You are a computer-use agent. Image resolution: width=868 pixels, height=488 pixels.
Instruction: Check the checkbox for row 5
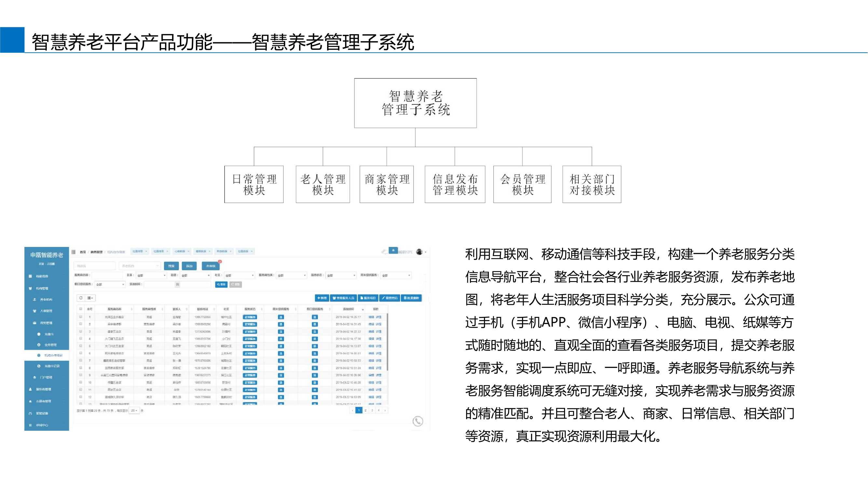tap(80, 346)
